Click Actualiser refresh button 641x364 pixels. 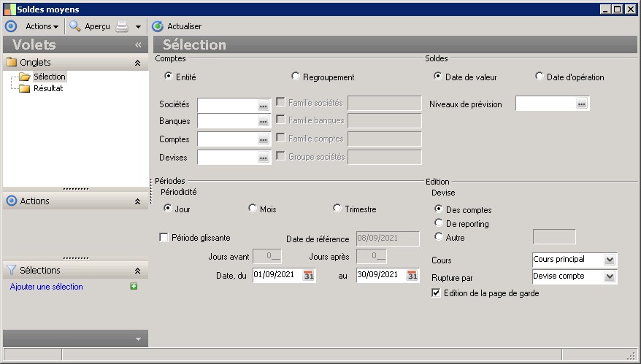click(x=177, y=26)
